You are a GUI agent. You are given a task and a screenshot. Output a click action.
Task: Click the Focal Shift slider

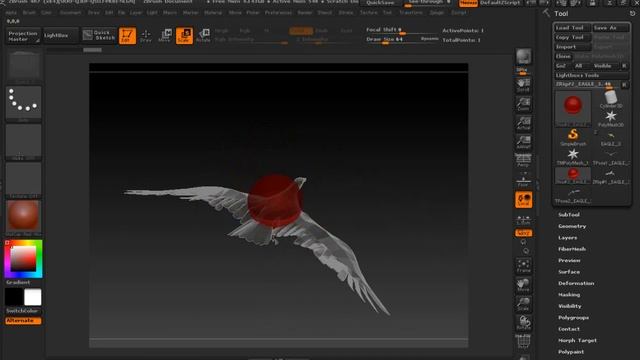[402, 31]
